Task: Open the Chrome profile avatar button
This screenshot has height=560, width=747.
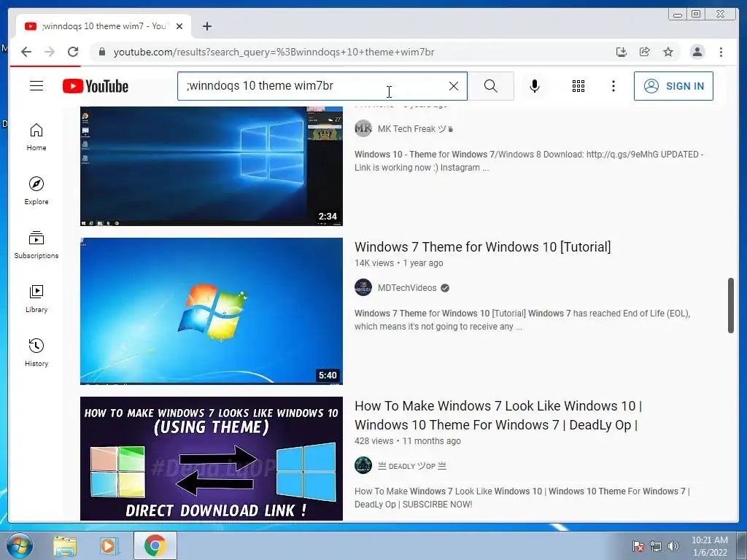Action: pos(697,52)
